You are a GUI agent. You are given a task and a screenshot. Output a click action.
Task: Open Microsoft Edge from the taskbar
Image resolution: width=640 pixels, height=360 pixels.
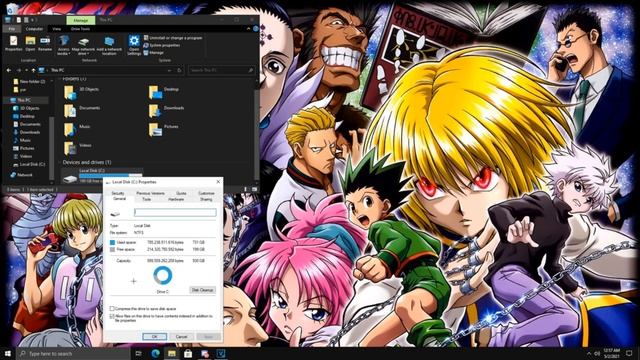coord(155,353)
